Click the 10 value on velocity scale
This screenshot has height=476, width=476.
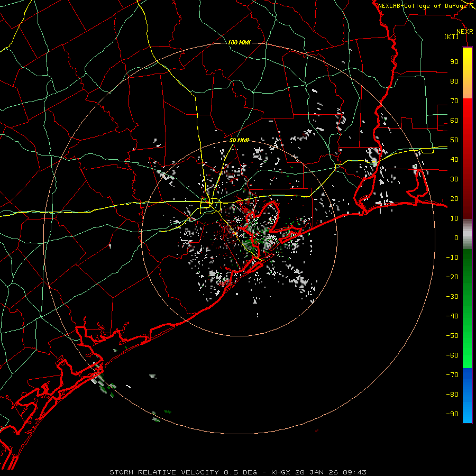click(x=454, y=218)
